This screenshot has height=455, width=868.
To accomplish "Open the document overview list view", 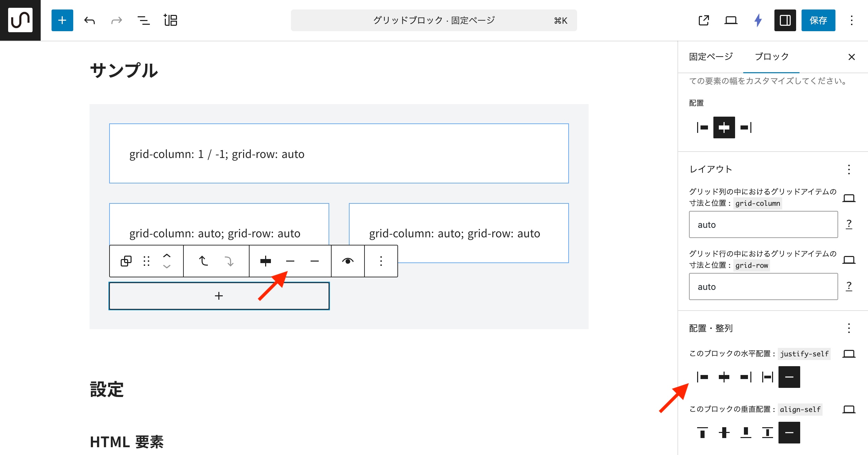I will (143, 20).
